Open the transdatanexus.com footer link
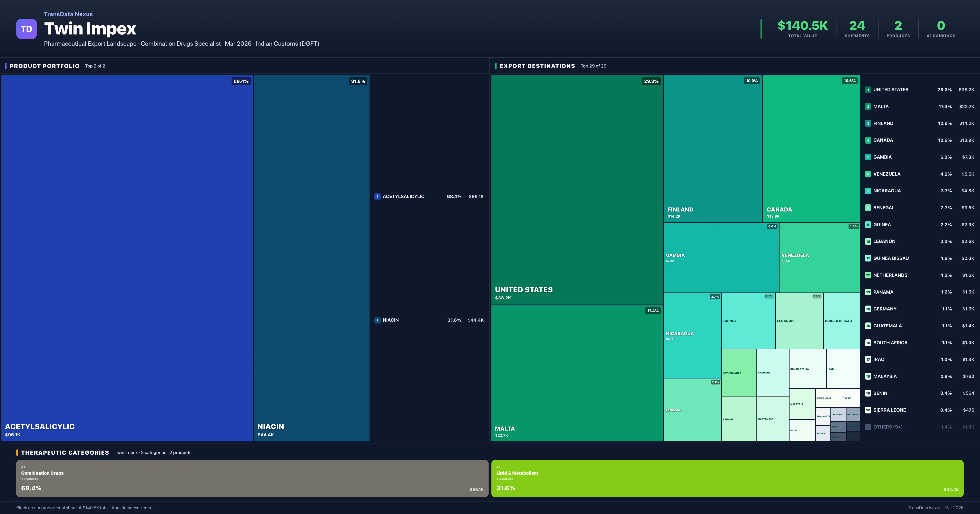The height and width of the screenshot is (514, 980). (131, 508)
